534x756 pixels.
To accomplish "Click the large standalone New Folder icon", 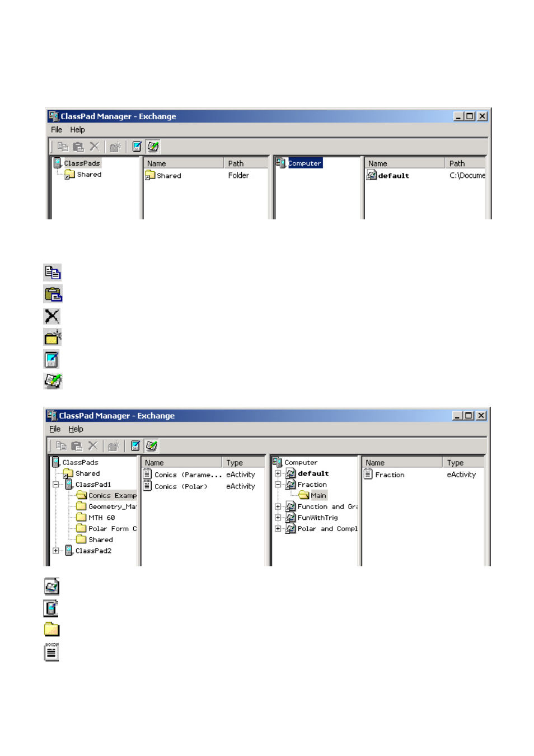I will 53,337.
